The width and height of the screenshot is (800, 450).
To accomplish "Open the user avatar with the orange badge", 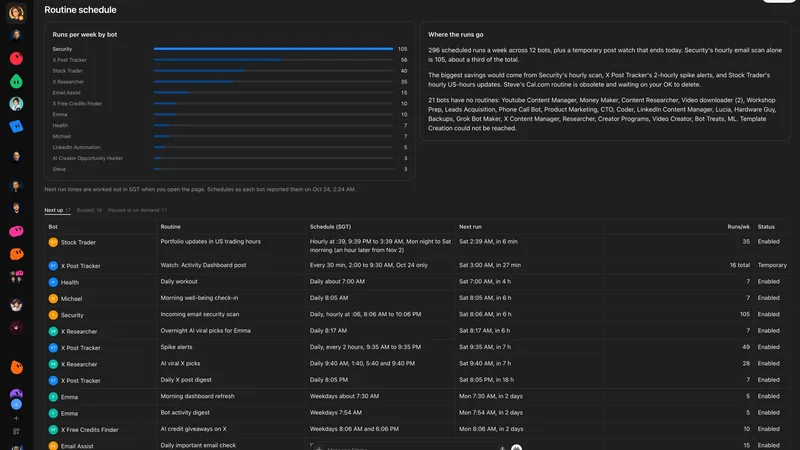I will click(16, 13).
